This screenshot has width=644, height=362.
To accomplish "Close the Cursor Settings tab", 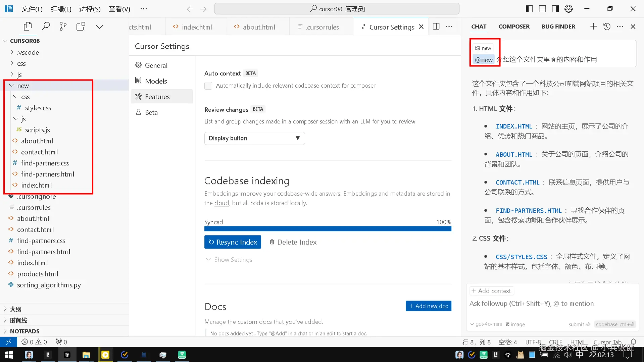I will 422,27.
